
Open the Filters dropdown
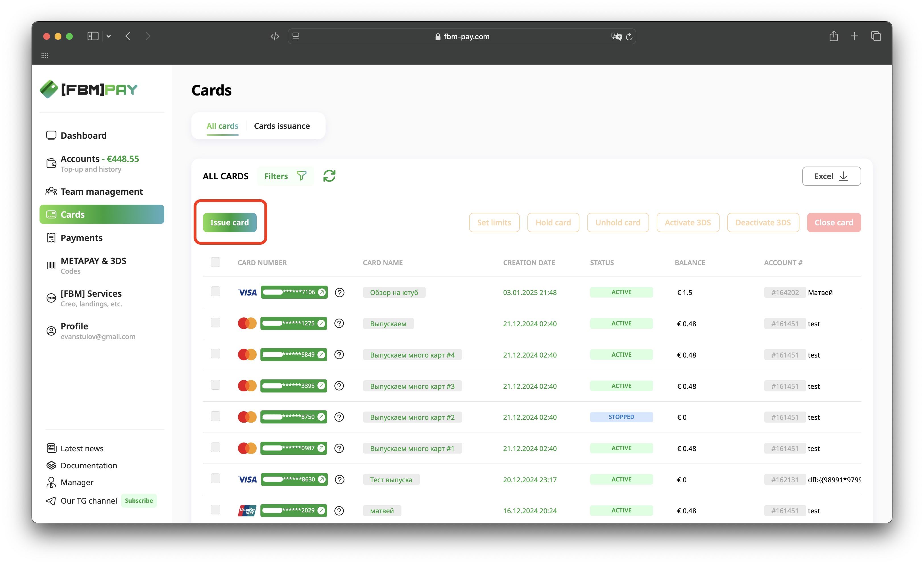(x=285, y=176)
